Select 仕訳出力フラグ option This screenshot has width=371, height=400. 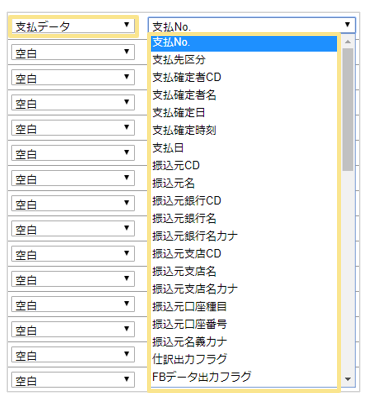[x=244, y=360]
